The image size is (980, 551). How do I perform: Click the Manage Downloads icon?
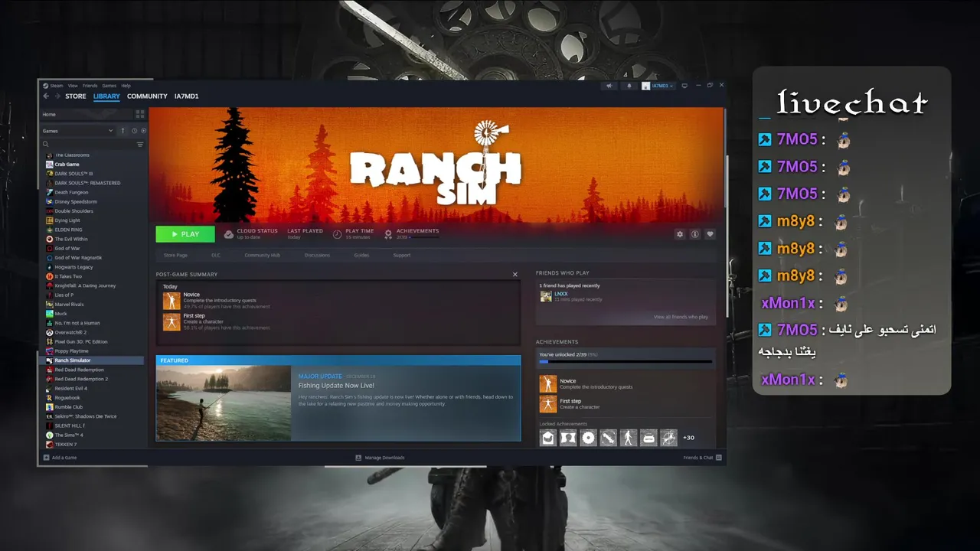[358, 458]
